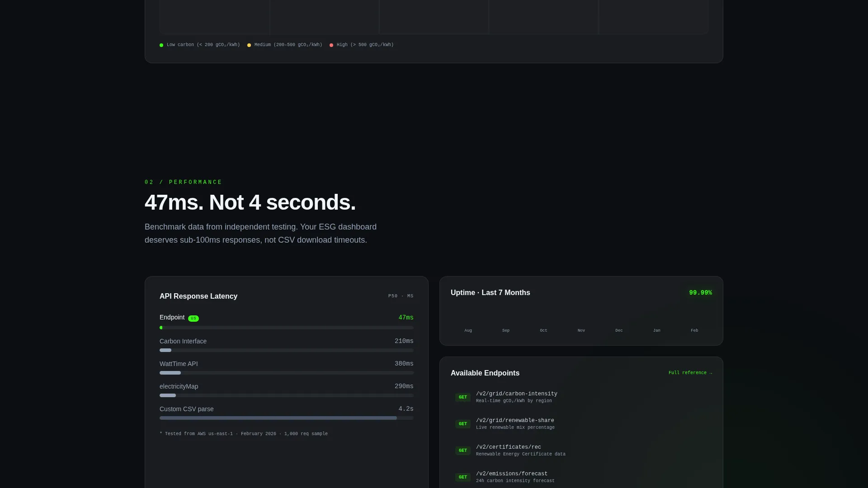The image size is (868, 488).
Task: Click the 290ms electricityMap value
Action: pyautogui.click(x=404, y=386)
